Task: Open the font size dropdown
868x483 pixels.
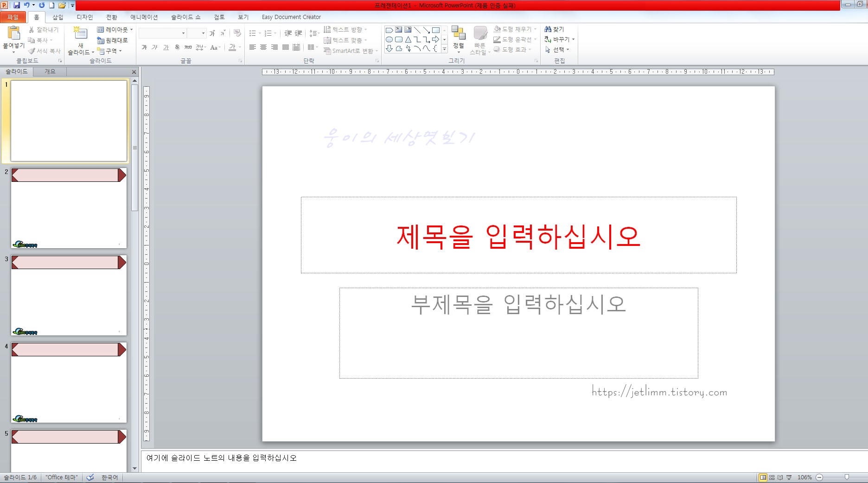Action: tap(203, 33)
